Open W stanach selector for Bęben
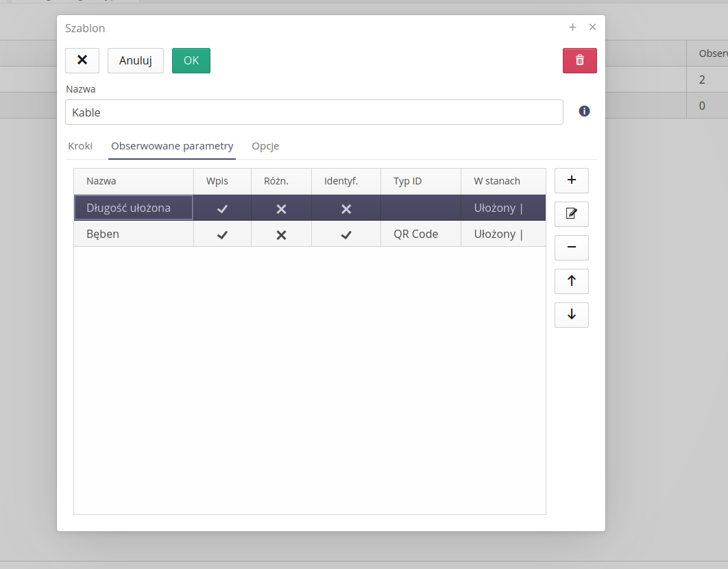Screen dimensions: 728x569 [x=503, y=234]
